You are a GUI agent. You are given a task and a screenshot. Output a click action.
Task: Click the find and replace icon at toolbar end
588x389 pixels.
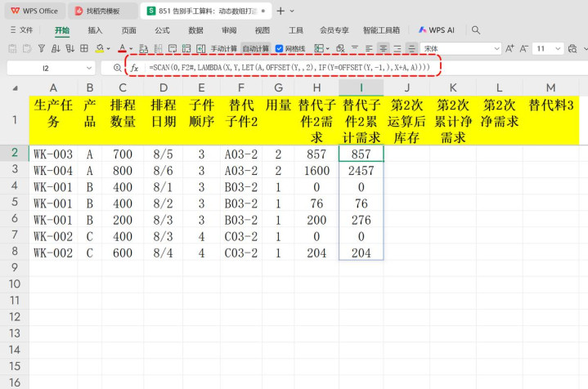point(572,49)
